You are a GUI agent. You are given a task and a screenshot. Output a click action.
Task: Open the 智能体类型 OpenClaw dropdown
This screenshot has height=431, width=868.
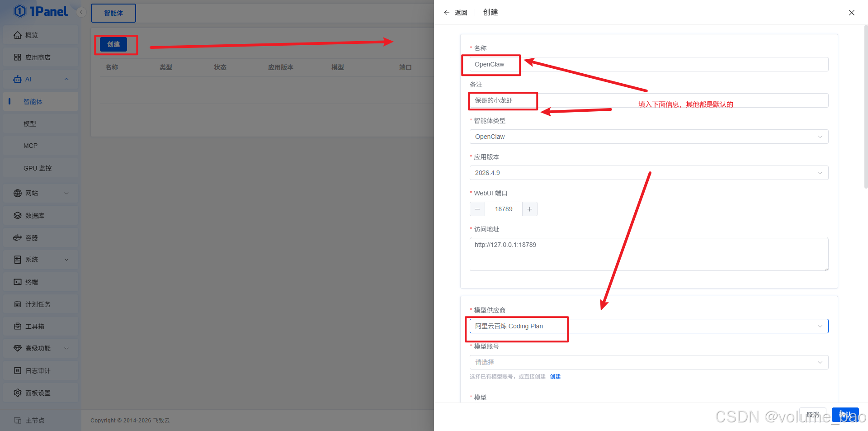tap(649, 137)
